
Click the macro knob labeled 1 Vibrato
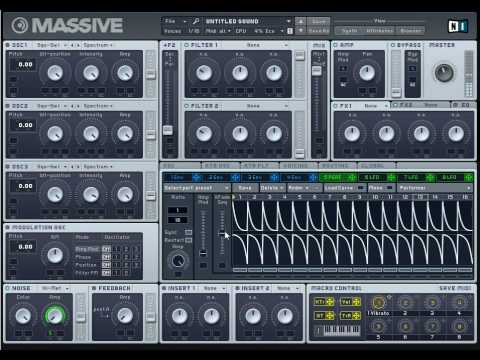pyautogui.click(x=378, y=303)
